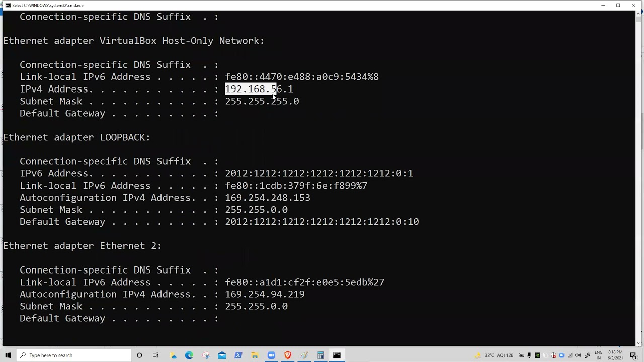The image size is (644, 362).
Task: Open the Mail app from taskbar
Action: (x=222, y=355)
